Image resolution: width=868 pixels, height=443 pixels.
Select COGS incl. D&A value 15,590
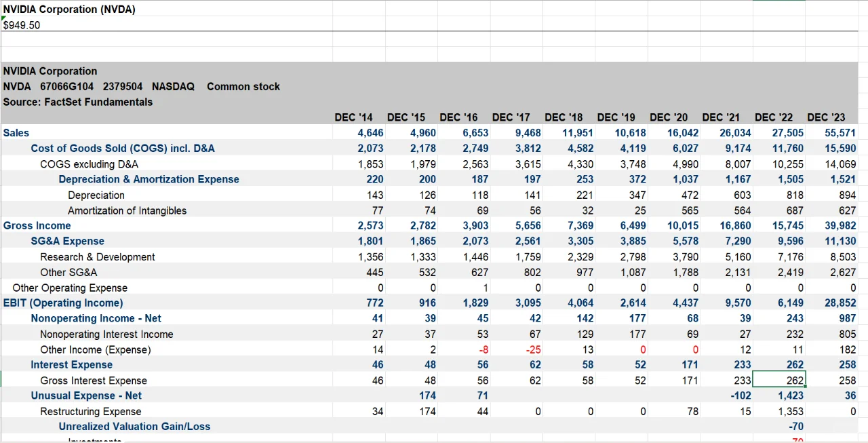pyautogui.click(x=840, y=148)
